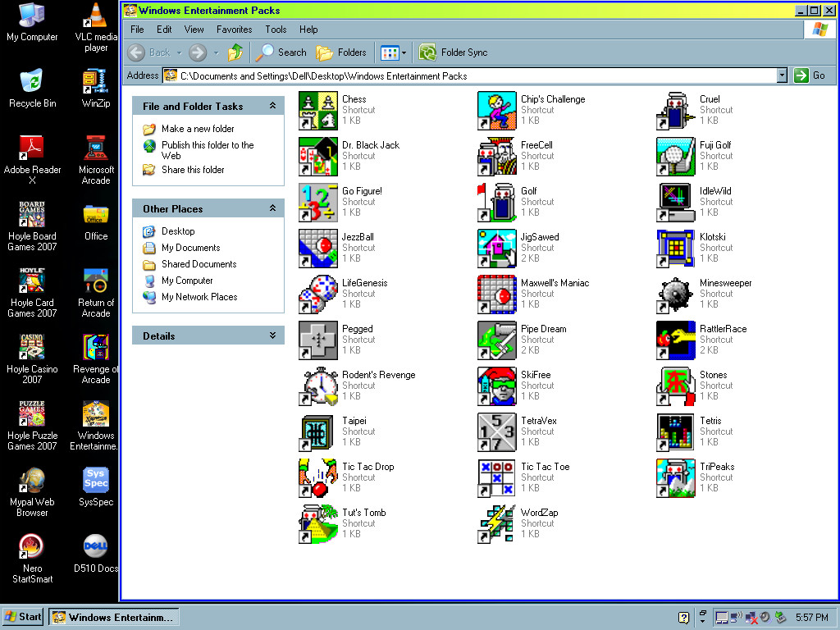Open the View menu

[194, 30]
